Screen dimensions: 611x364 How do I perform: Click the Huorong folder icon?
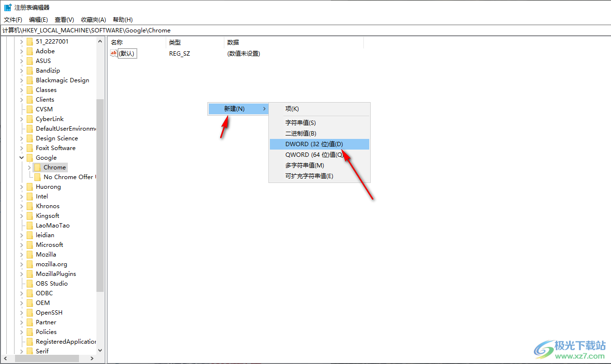30,187
